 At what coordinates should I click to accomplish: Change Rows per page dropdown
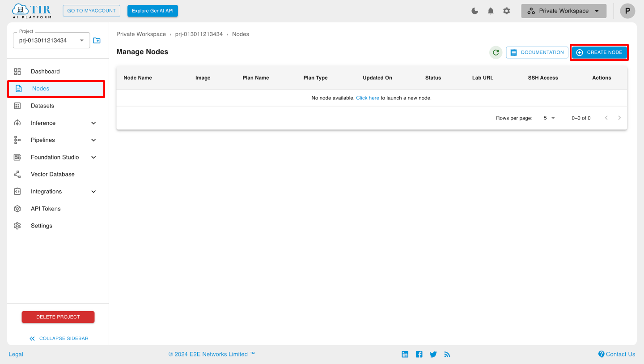click(x=549, y=118)
